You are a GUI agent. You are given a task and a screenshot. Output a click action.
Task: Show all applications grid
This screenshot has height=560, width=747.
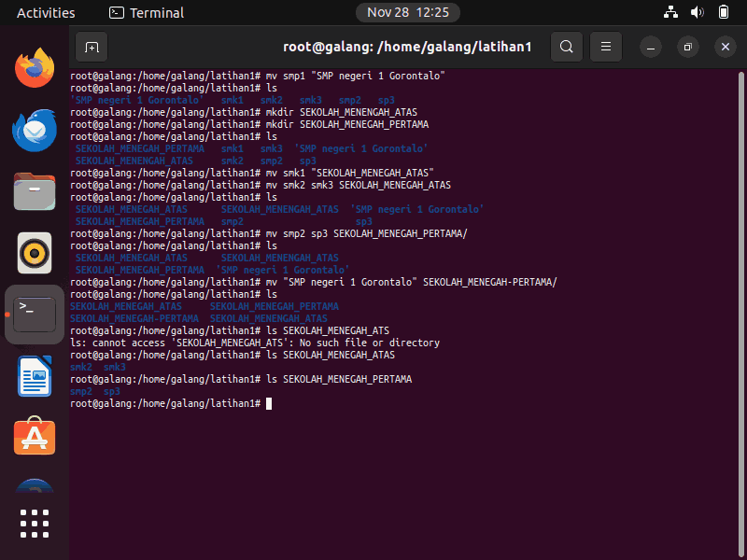(35, 524)
